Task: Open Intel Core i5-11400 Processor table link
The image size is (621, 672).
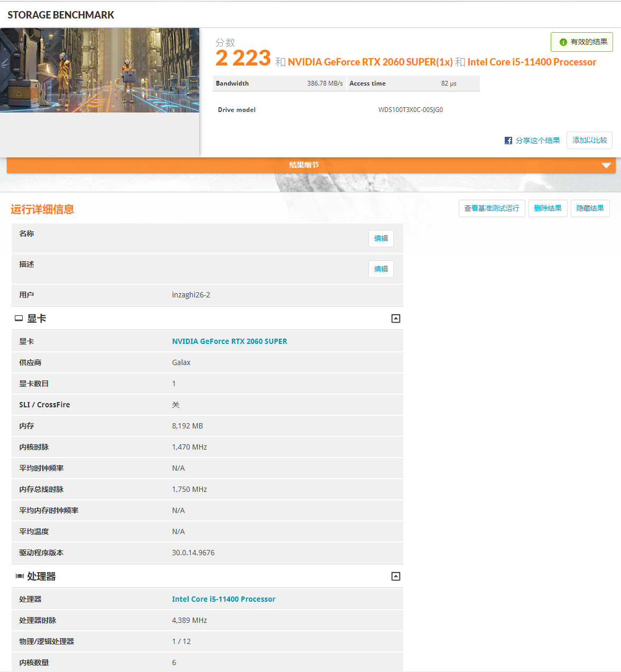Action: tap(224, 599)
